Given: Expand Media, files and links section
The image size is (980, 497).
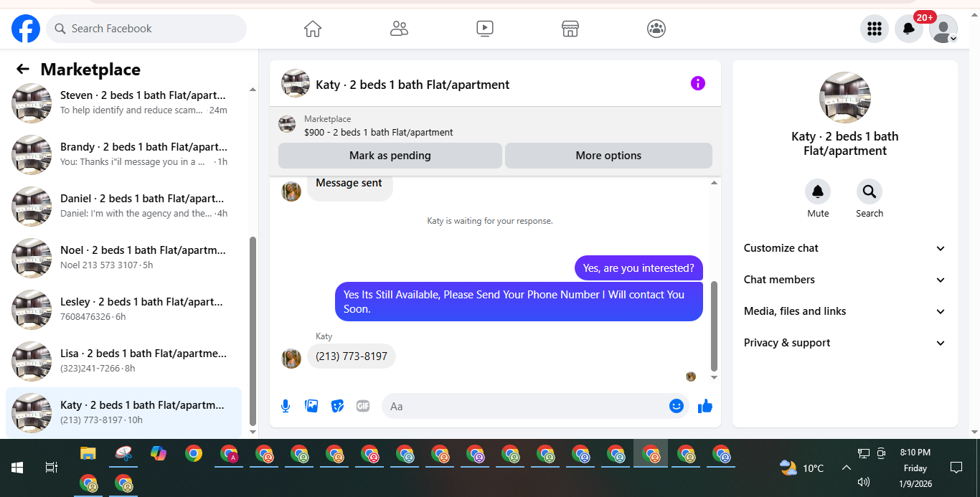Looking at the screenshot, I should point(845,311).
